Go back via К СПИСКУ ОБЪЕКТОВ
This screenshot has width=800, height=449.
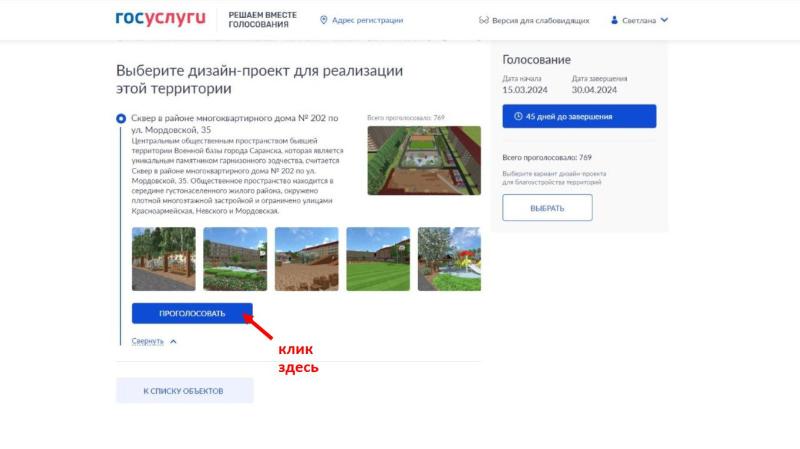pyautogui.click(x=184, y=391)
